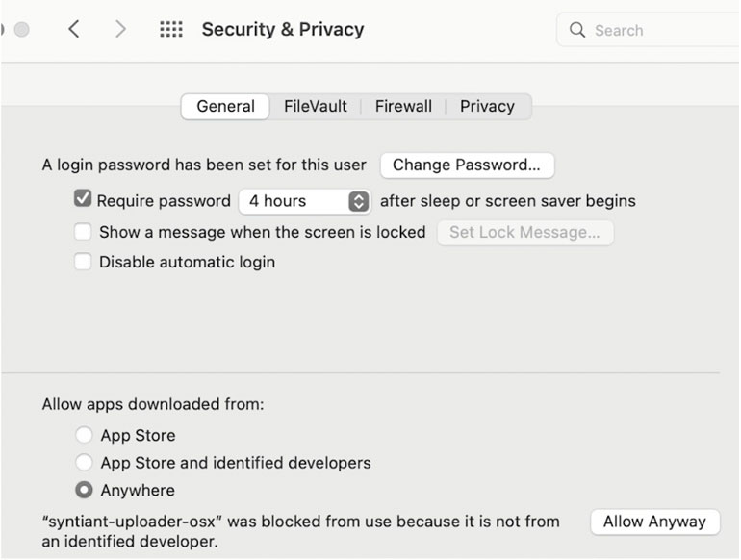Select the App Store radio option
The height and width of the screenshot is (560, 741).
(85, 436)
